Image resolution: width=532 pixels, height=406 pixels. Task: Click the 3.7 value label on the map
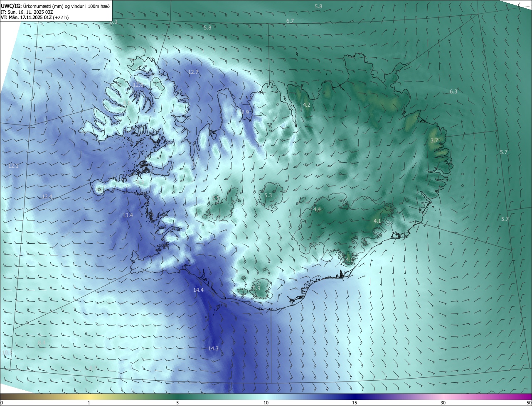pos(434,140)
